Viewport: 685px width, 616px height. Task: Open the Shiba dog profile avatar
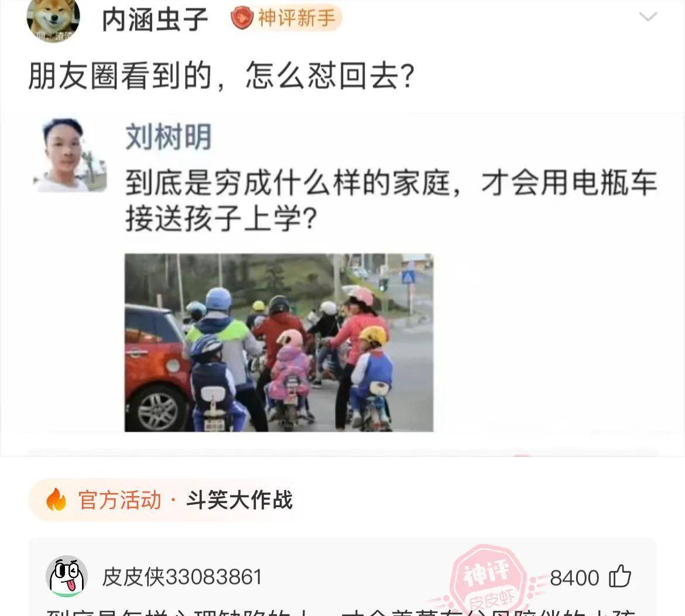coord(53,20)
